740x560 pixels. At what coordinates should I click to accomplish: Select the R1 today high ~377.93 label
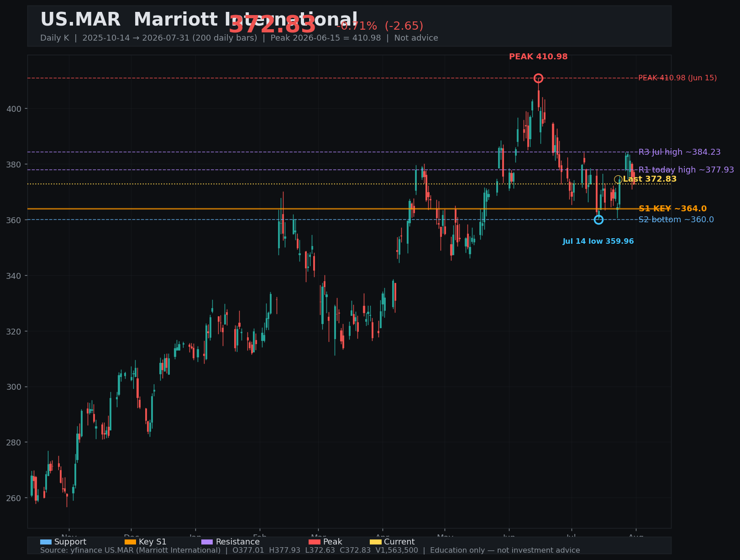(686, 170)
